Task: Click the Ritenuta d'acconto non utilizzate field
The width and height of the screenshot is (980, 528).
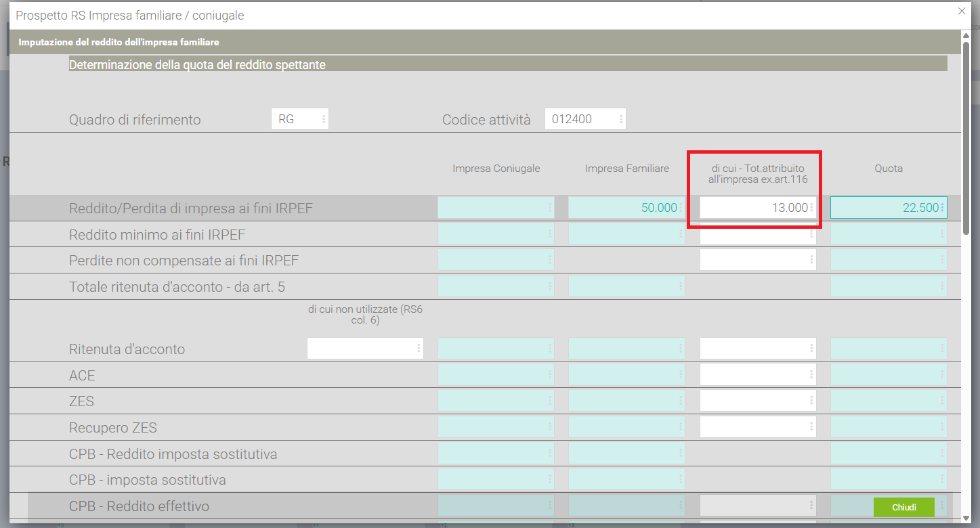Action: point(365,349)
